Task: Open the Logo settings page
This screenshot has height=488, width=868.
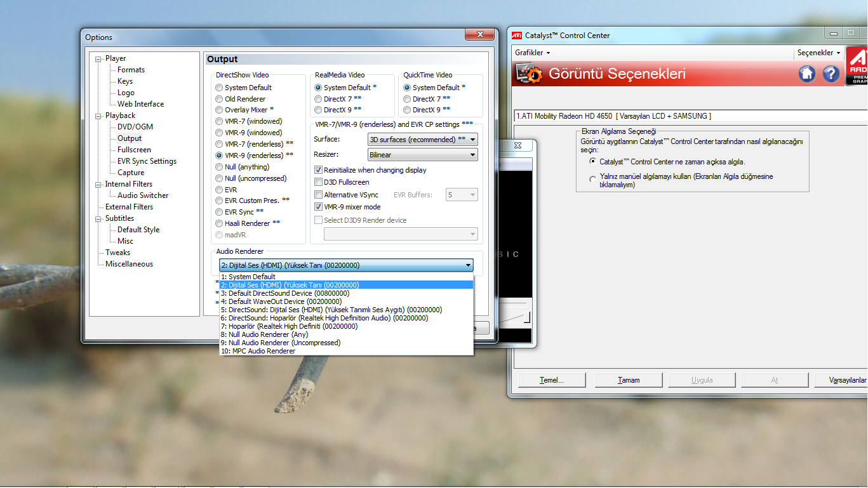Action: [x=126, y=93]
